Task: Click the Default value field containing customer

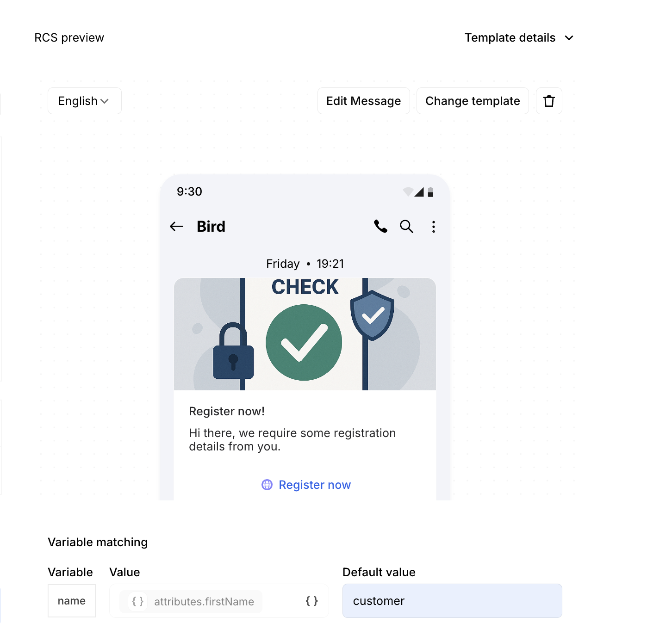Action: pos(452,601)
